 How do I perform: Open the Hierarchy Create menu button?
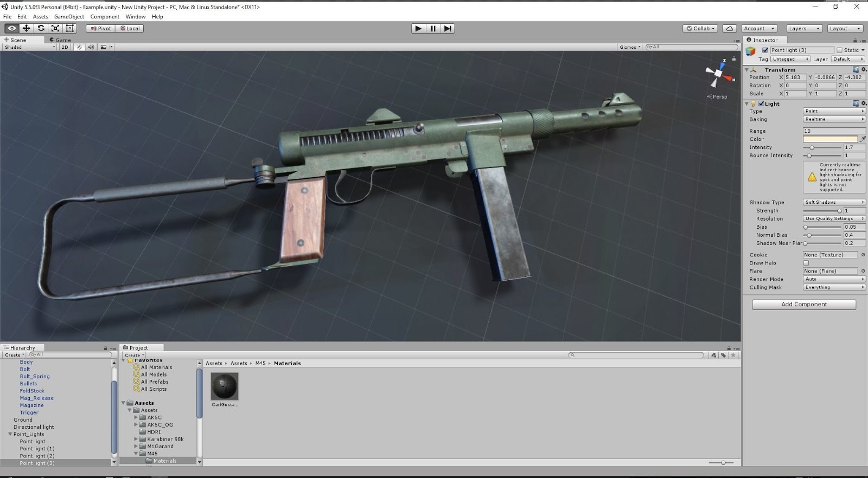pos(15,355)
